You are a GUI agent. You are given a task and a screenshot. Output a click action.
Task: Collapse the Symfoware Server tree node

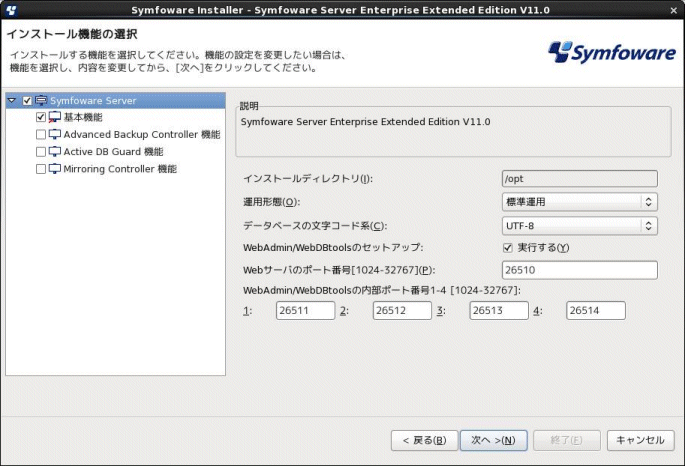(x=12, y=100)
